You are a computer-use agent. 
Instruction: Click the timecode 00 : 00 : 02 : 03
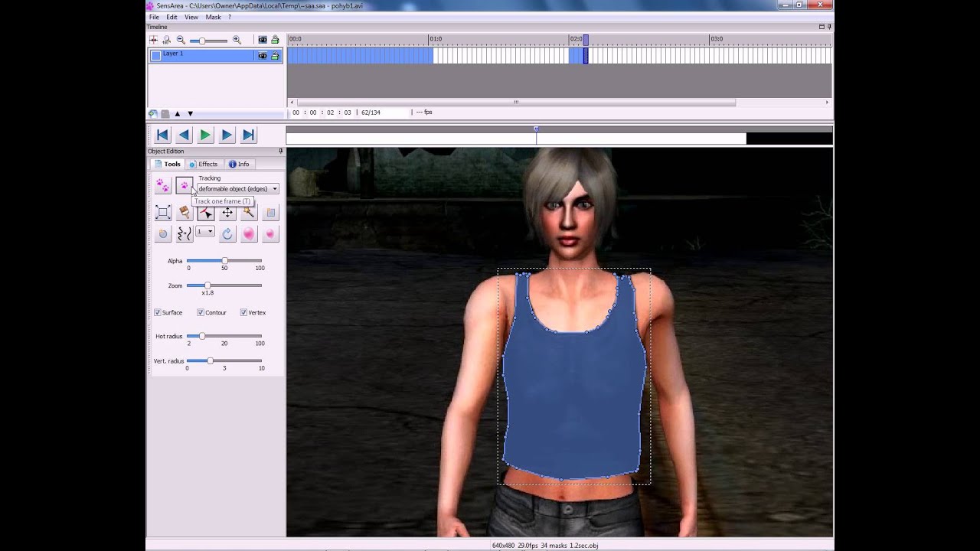tap(322, 112)
